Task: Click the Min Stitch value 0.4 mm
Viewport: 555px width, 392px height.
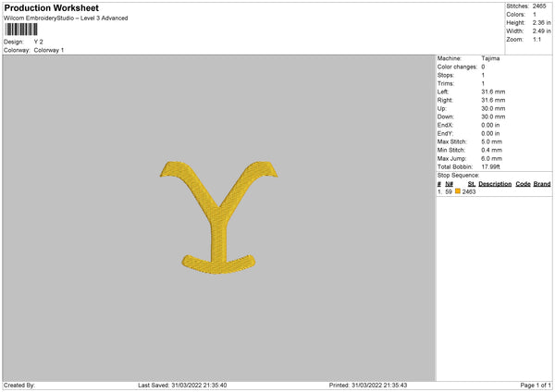Action: click(x=492, y=151)
